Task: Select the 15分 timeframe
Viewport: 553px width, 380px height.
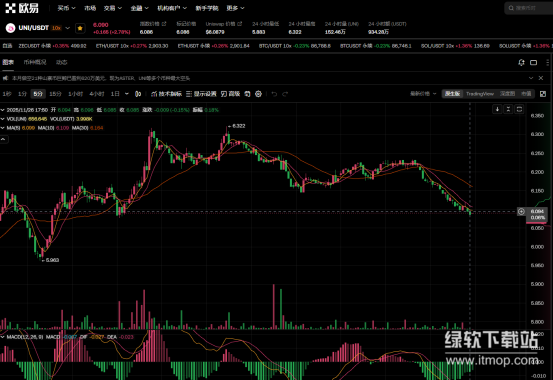Action: (x=55, y=94)
